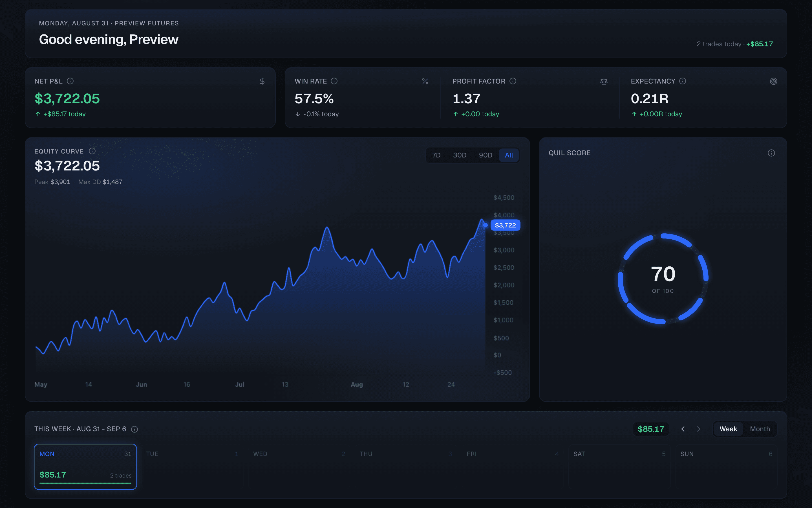Viewport: 812px width, 508px height.
Task: Click the $2,000 axis label
Action: (x=504, y=285)
